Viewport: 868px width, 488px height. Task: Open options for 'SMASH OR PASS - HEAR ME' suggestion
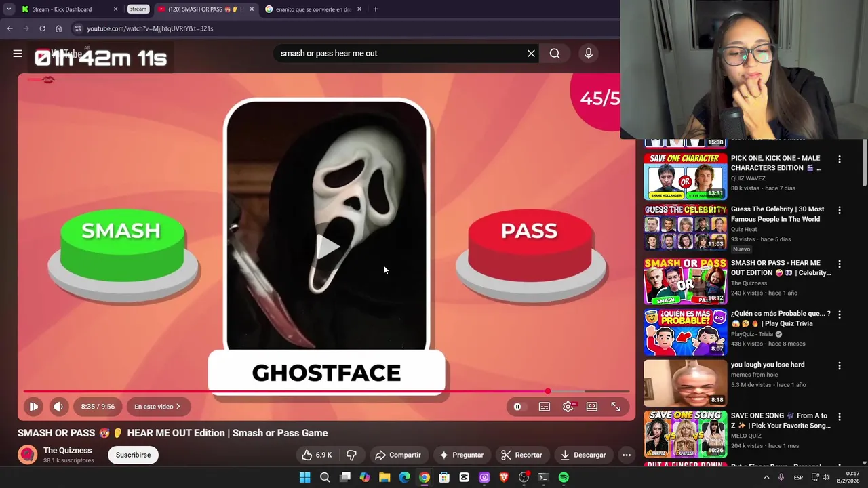coord(840,264)
